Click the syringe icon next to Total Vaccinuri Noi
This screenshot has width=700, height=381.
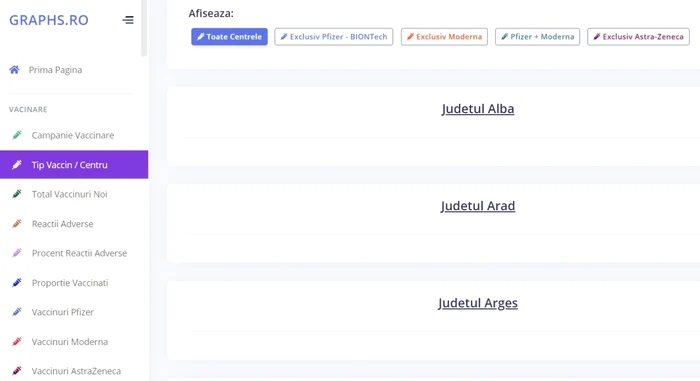[x=17, y=194]
